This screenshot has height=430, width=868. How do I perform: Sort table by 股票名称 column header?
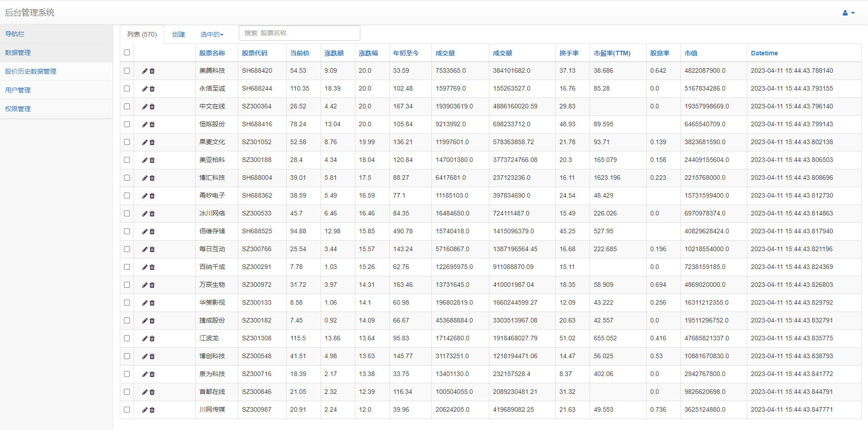[x=212, y=53]
